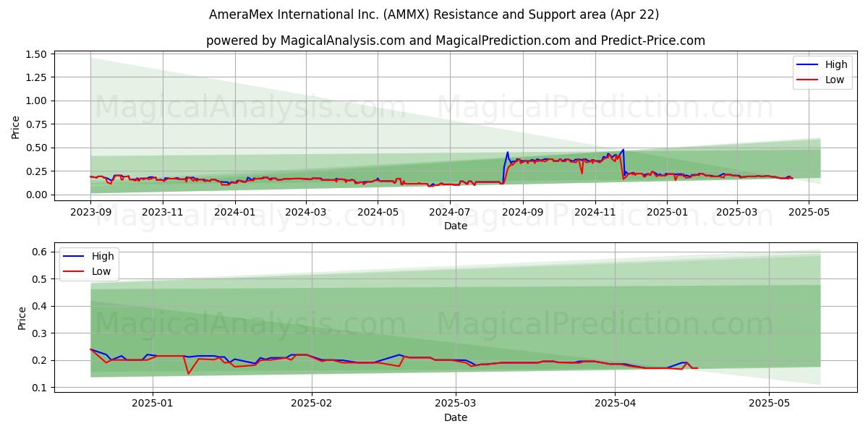Click the 0.50 tick on the price axis
This screenshot has width=868, height=434.
(36, 148)
